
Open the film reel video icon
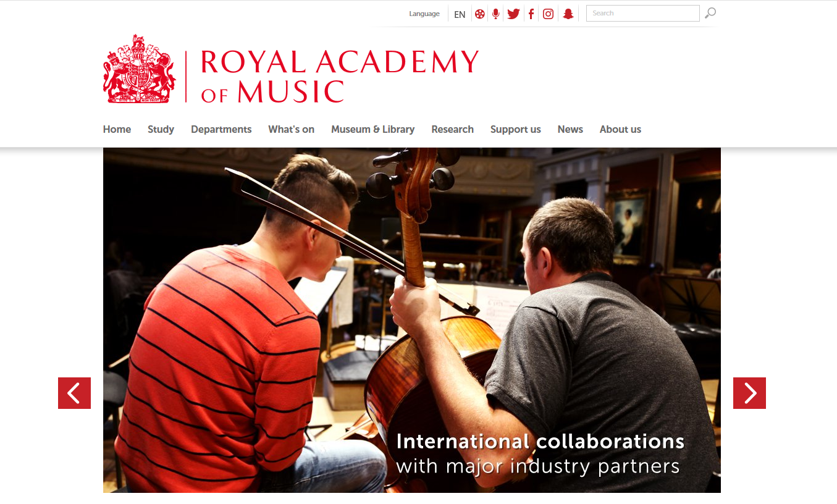coord(480,14)
